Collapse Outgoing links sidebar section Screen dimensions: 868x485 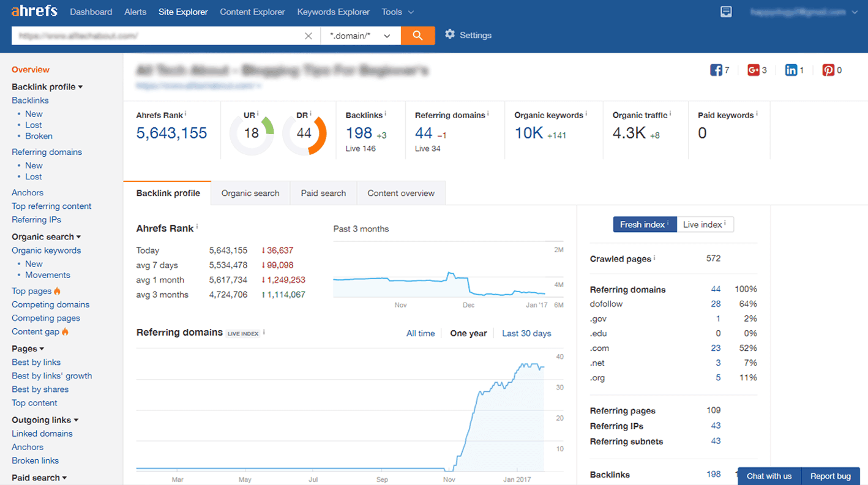click(45, 420)
